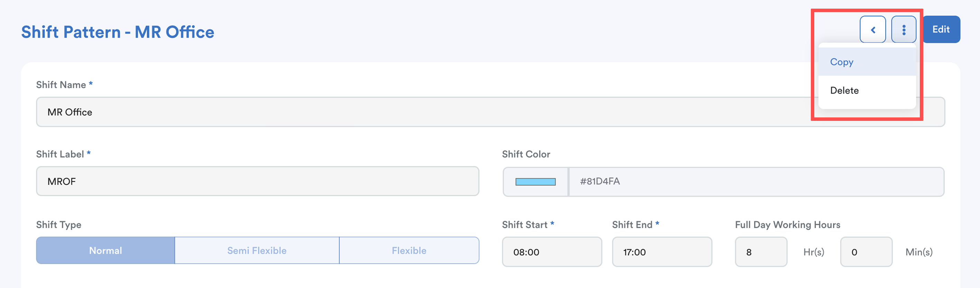The height and width of the screenshot is (288, 980).
Task: Open the three-dot more options menu
Action: (x=904, y=30)
